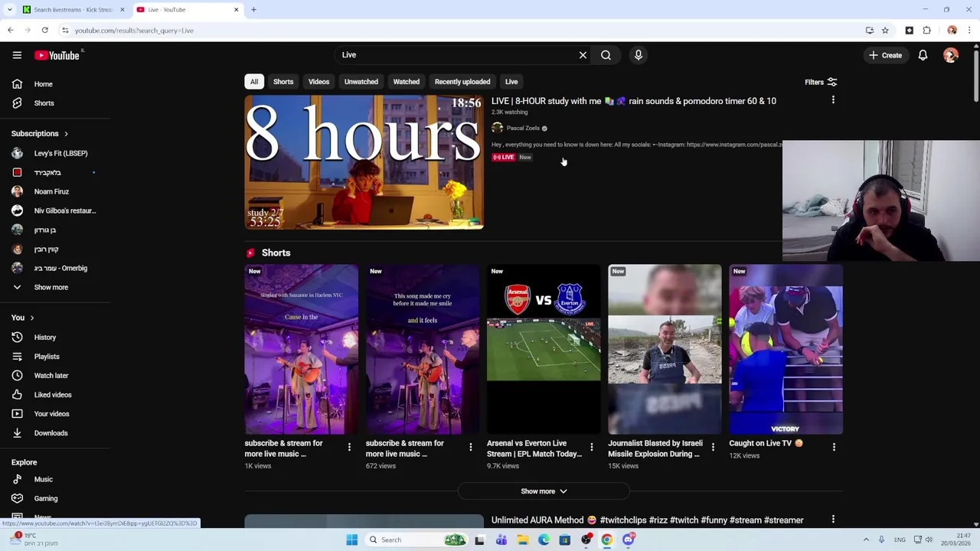Screen dimensions: 980x551
Task: Open options for first 'subscribe & stream' short (1K views)
Action: tap(349, 447)
